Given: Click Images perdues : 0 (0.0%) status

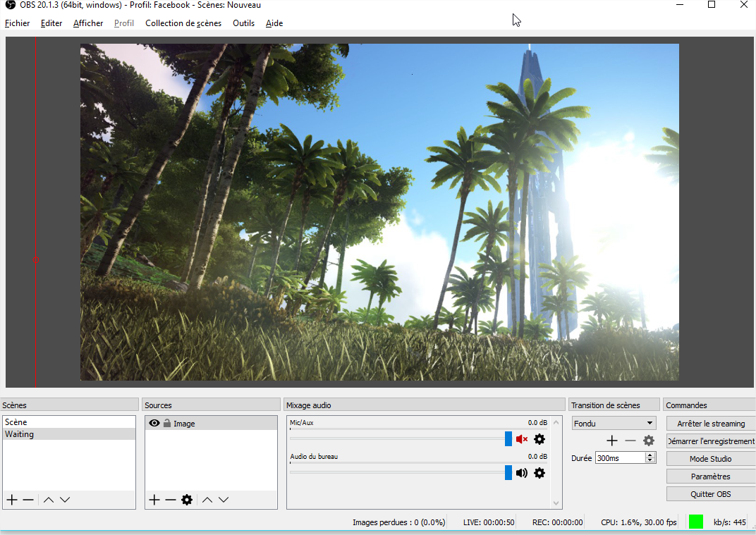Looking at the screenshot, I should 398,522.
